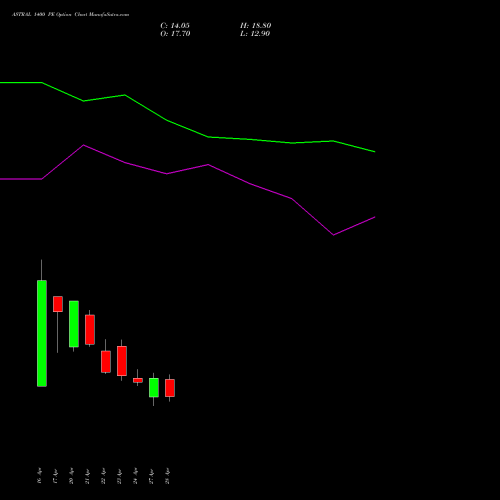Select the high value H: 18.80
The width and height of the screenshot is (500, 500).
click(256, 26)
